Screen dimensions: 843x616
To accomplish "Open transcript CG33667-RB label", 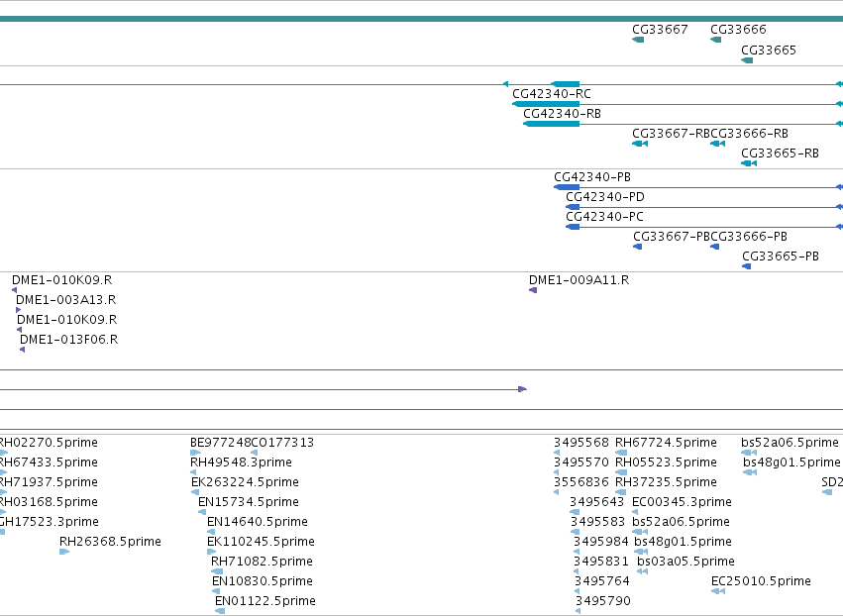I will pos(672,134).
